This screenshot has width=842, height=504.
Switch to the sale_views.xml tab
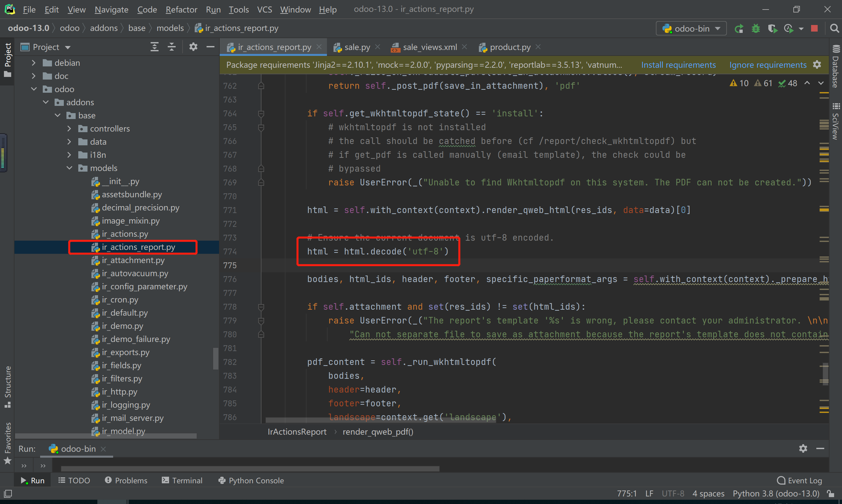[429, 47]
